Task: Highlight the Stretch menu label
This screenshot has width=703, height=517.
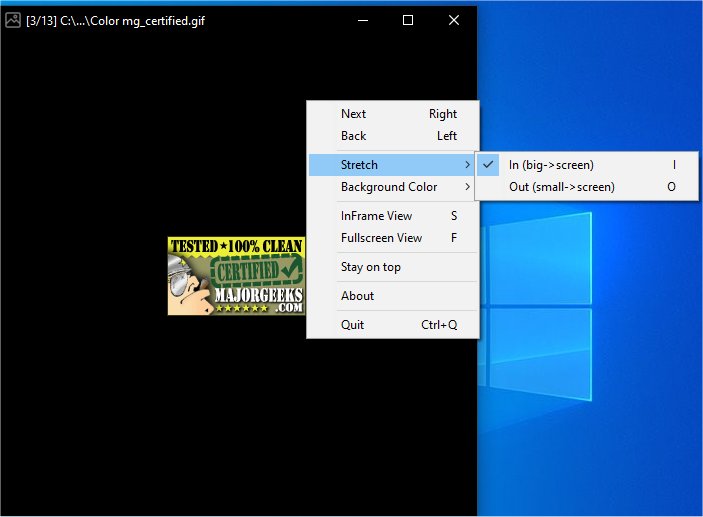Action: (359, 165)
